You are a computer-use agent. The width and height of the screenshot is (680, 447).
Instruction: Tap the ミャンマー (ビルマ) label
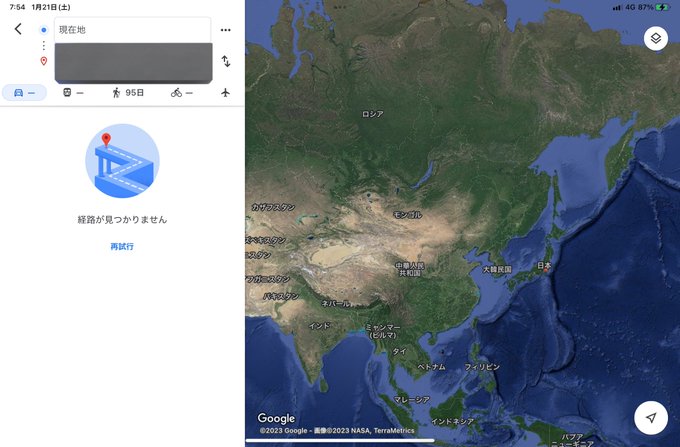click(382, 331)
